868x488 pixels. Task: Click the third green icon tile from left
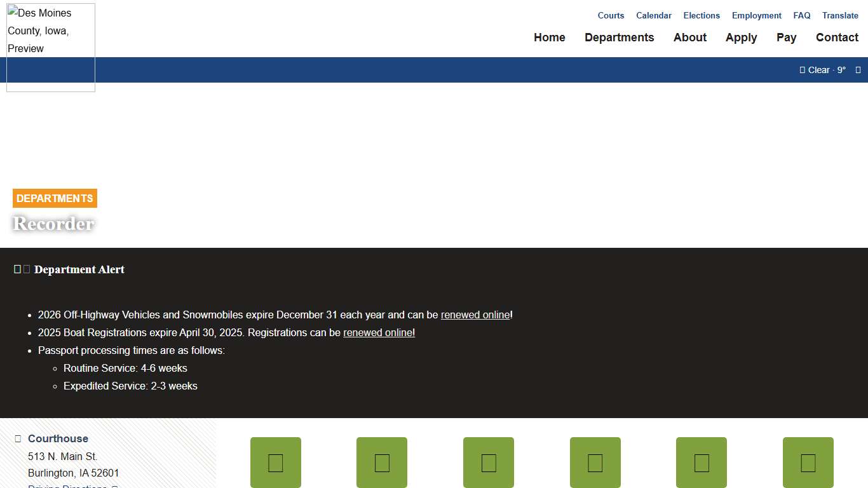(x=489, y=463)
